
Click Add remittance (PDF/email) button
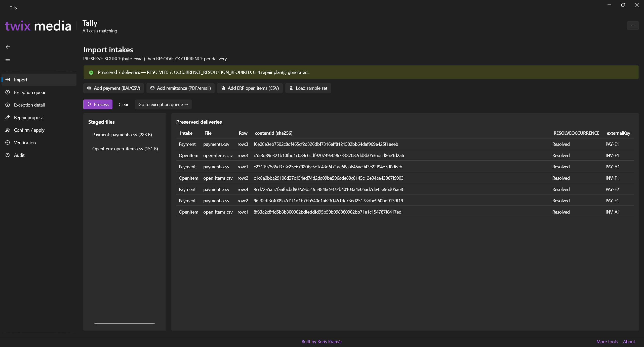180,88
